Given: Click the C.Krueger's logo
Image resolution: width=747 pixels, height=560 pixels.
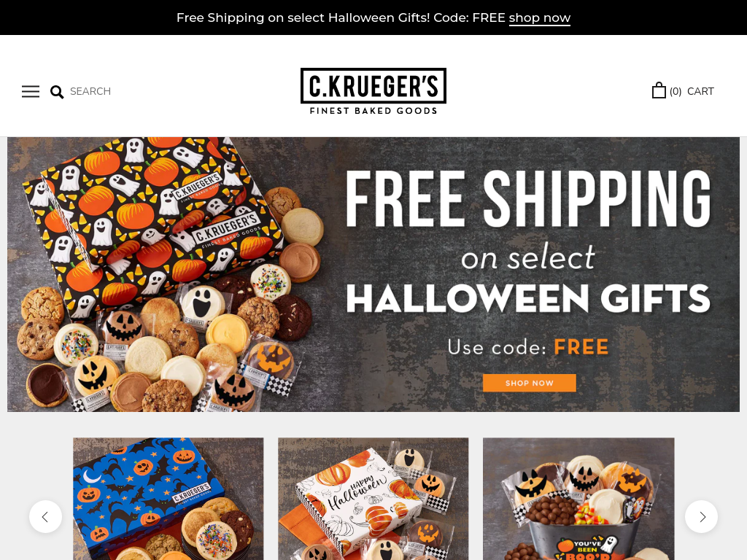Looking at the screenshot, I should coord(373,91).
